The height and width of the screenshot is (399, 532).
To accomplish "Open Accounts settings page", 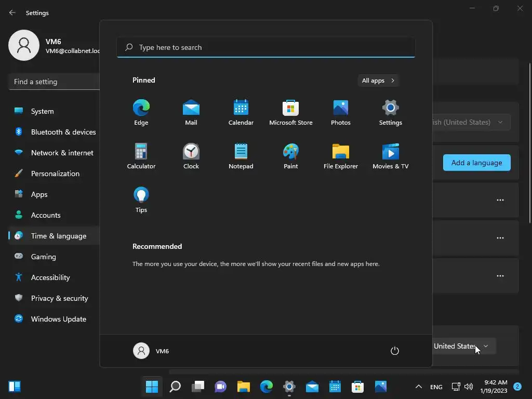I will click(x=54, y=215).
